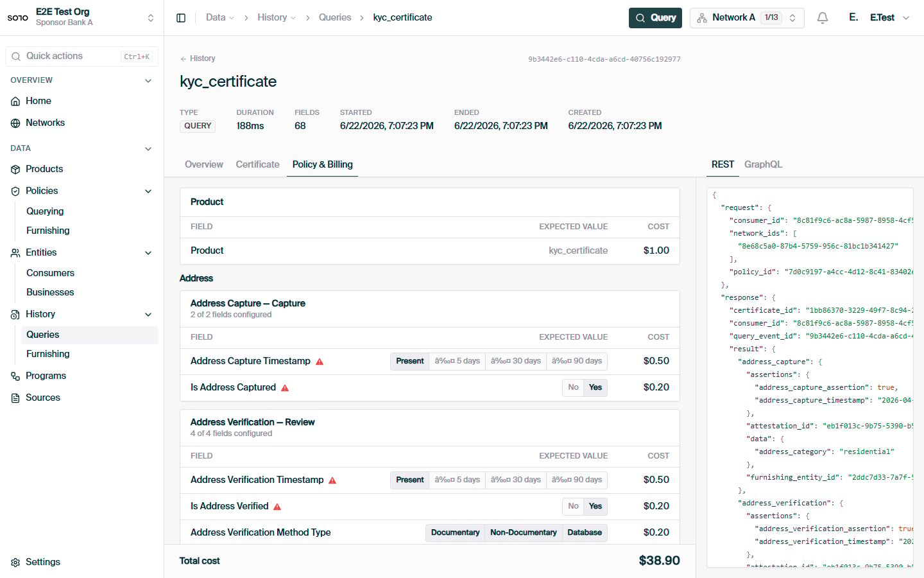
Task: Click warning icon beside Is Address Captured
Action: (x=285, y=388)
